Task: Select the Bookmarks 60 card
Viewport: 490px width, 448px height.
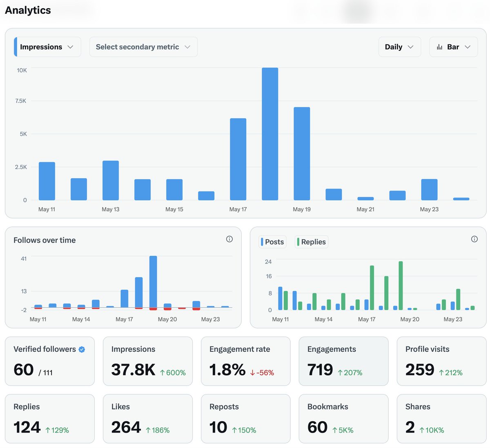Action: 344,419
